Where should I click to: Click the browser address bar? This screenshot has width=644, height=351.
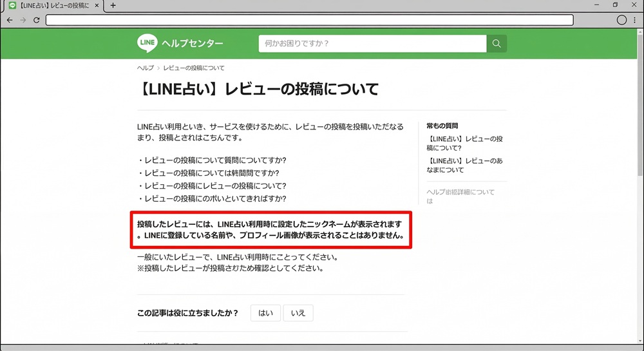(310, 20)
